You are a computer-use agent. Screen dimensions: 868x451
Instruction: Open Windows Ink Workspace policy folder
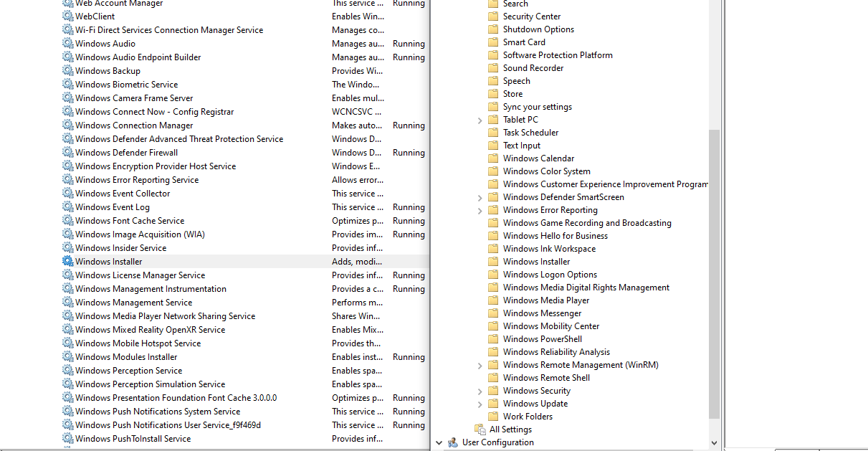point(549,249)
